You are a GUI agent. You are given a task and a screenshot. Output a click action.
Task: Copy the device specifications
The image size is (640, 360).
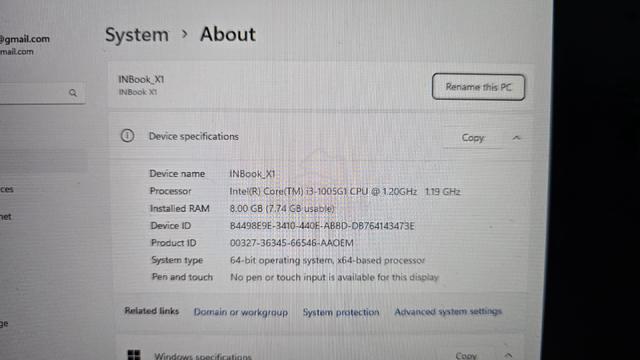[473, 138]
